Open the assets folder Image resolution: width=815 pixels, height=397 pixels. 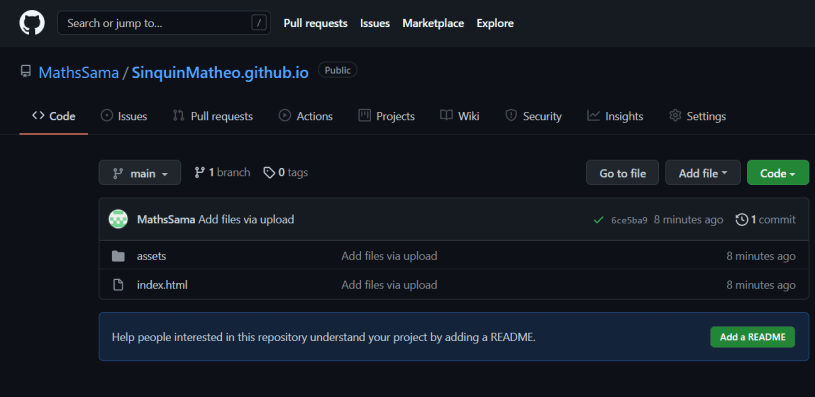(151, 256)
